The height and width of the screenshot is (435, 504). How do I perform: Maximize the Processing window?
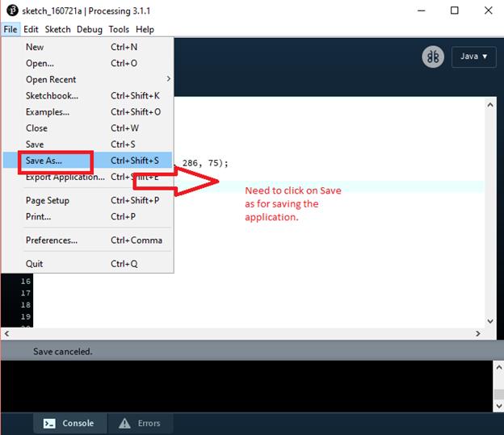[455, 10]
